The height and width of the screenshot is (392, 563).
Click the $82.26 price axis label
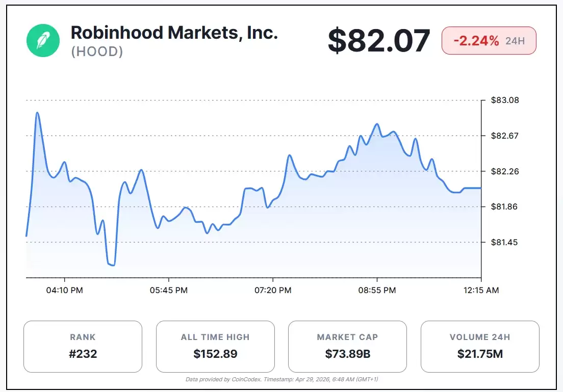point(504,171)
